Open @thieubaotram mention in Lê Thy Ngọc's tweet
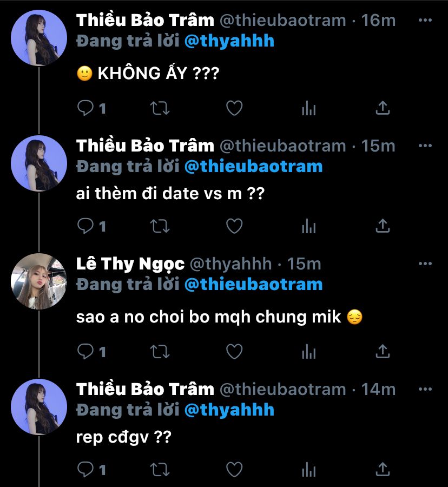This screenshot has width=448, height=487. point(253,284)
